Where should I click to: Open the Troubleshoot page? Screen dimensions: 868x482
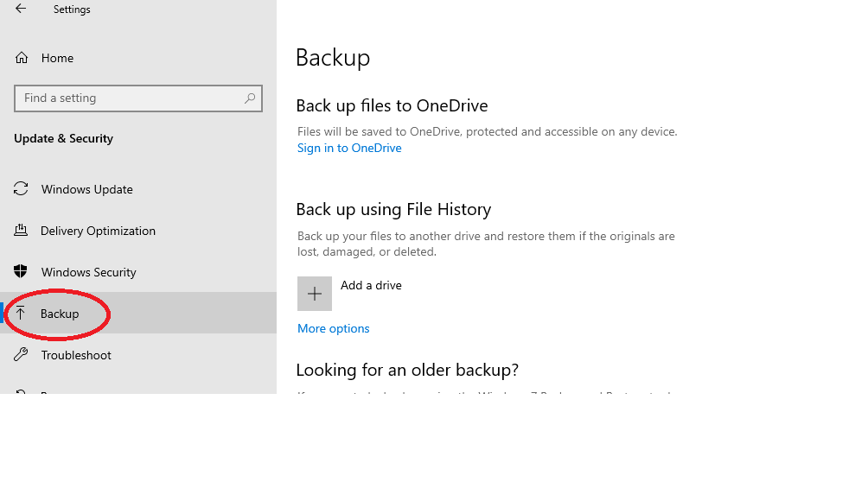coord(138,355)
